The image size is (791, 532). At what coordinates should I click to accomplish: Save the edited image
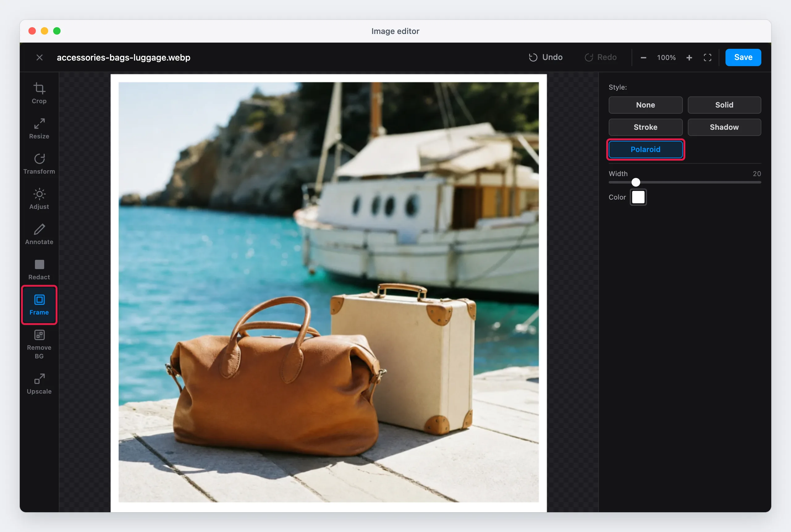click(x=743, y=57)
